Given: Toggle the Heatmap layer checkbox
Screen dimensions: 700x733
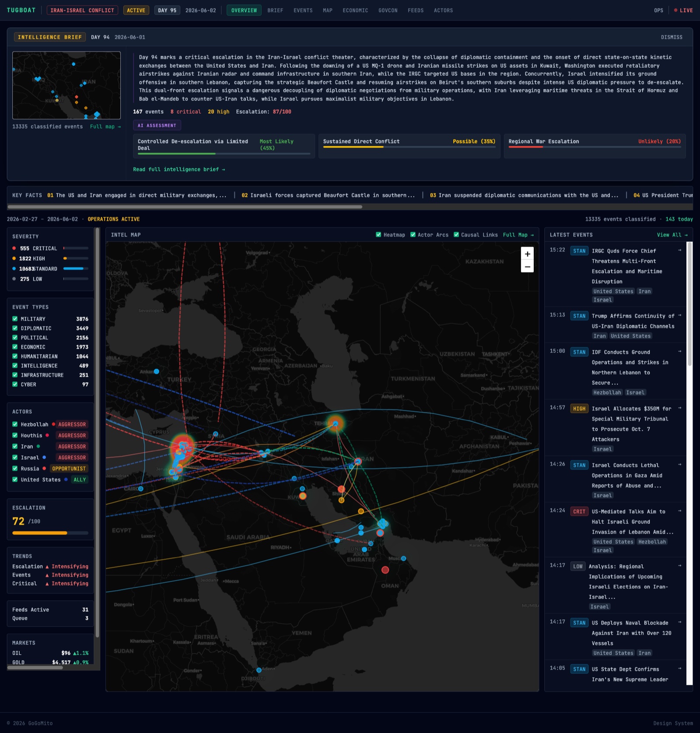Looking at the screenshot, I should [x=378, y=235].
